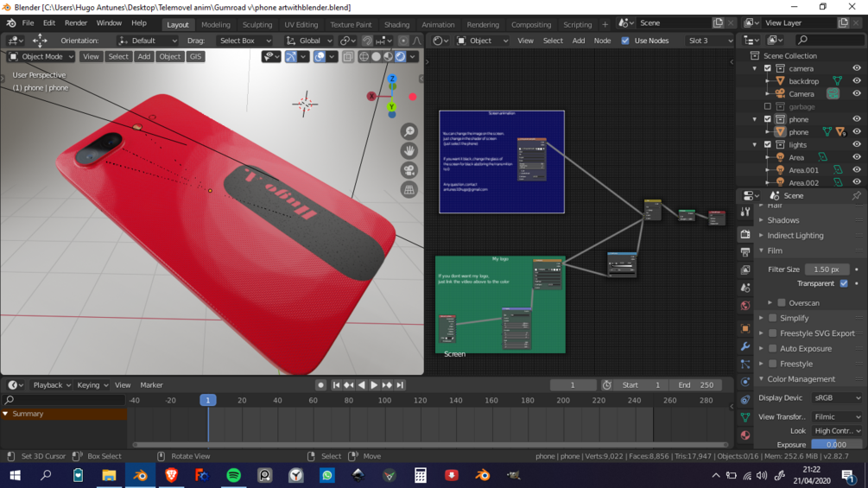Open the Look High Contrast dropdown
This screenshot has height=488, width=868.
(x=837, y=430)
